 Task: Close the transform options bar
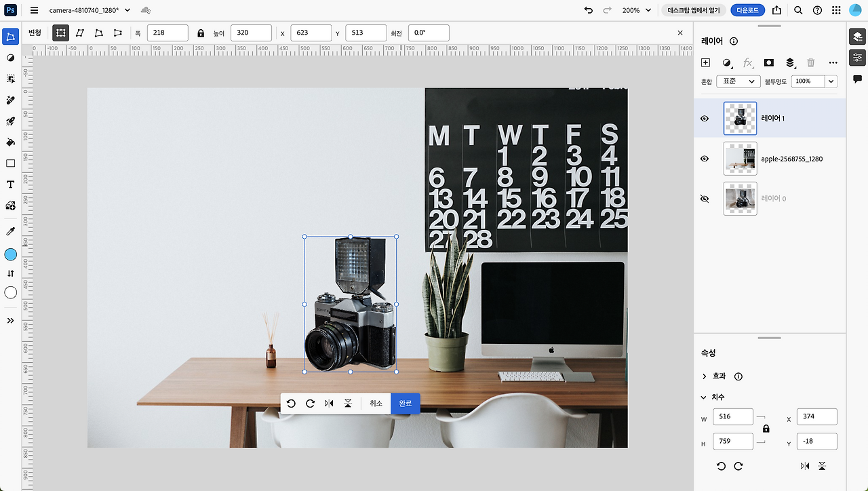coord(680,33)
